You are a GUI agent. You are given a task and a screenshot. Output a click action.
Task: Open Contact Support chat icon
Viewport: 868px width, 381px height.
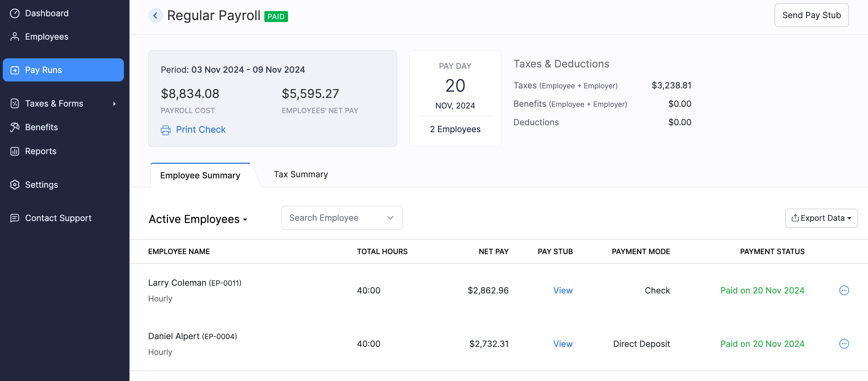(15, 218)
